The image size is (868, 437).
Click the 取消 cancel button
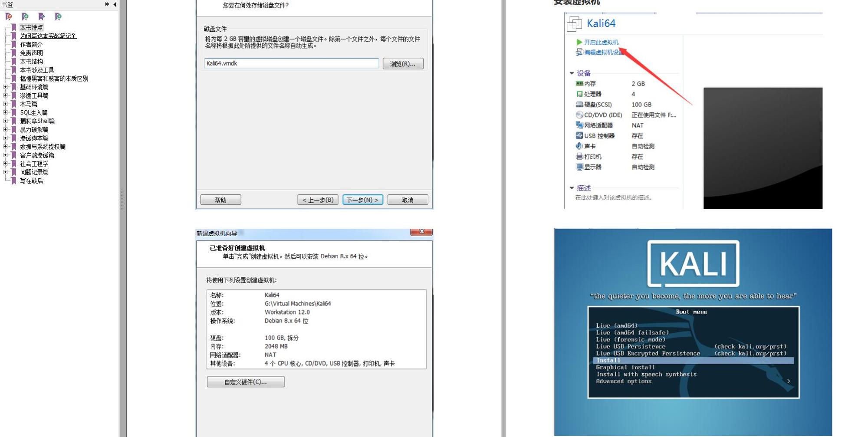tap(408, 200)
